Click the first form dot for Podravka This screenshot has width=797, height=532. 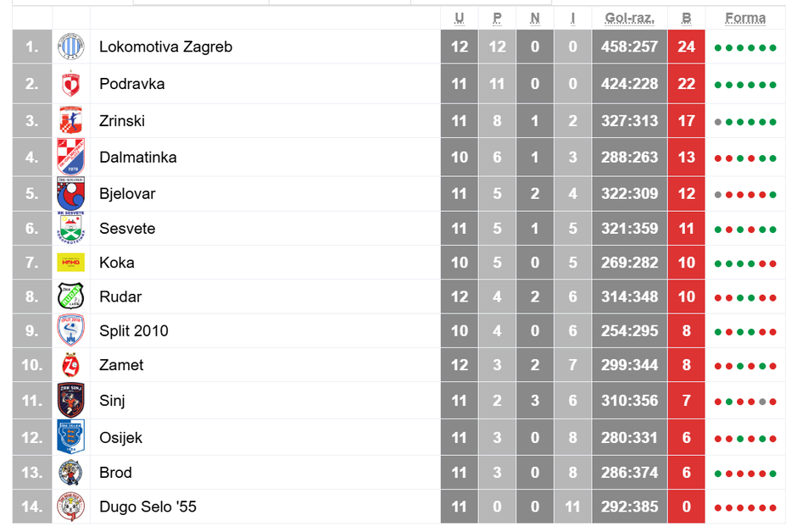(x=718, y=85)
